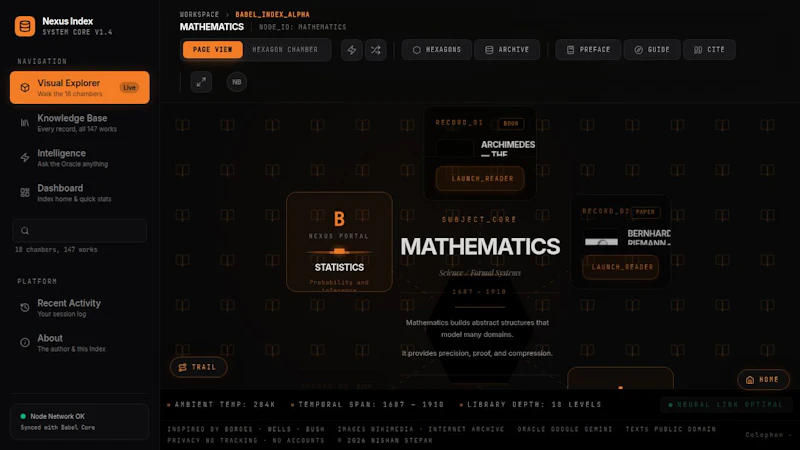Click the shuffle random toolbar button

(x=376, y=49)
